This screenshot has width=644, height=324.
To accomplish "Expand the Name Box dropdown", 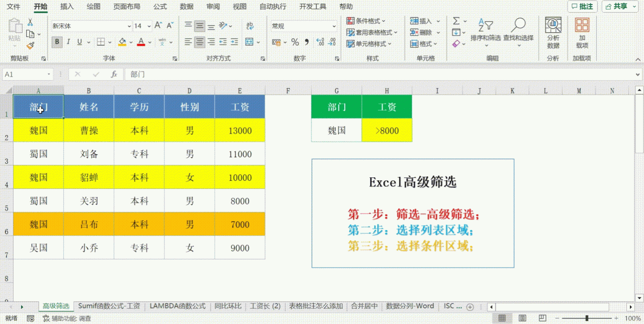I will (49, 75).
